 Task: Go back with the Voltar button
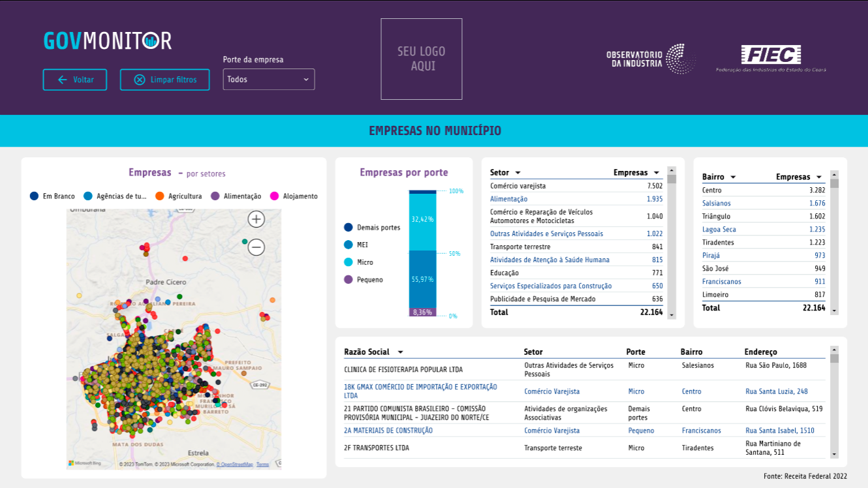pos(75,80)
